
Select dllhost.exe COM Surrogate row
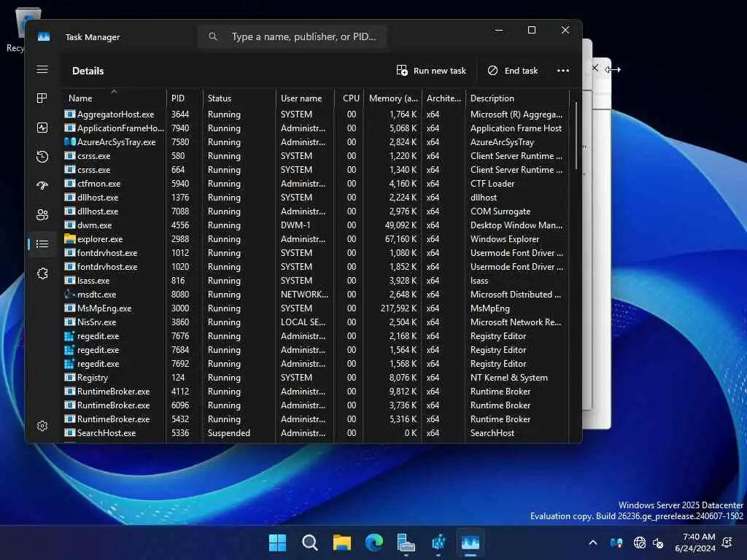click(315, 211)
